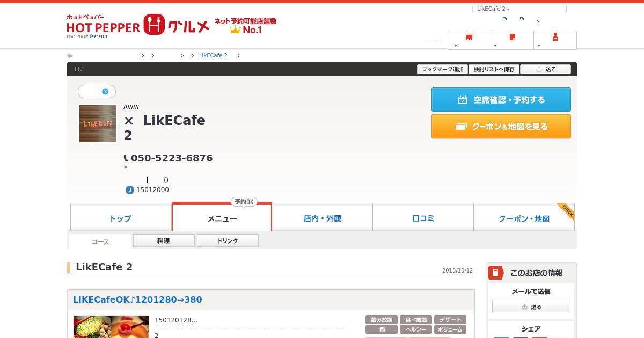Click the second external-link window icon in the header
The width and height of the screenshot is (644, 338).
(x=522, y=19)
